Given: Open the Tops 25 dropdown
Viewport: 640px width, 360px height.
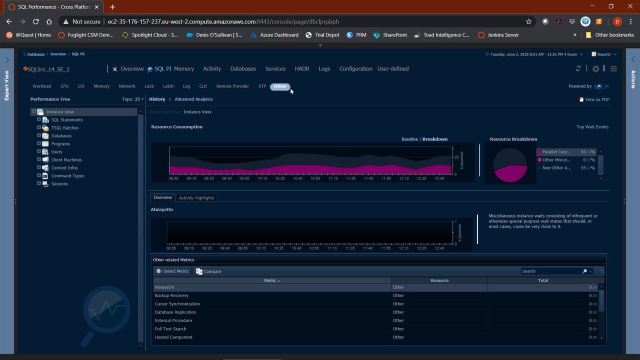Looking at the screenshot, I should pyautogui.click(x=133, y=99).
